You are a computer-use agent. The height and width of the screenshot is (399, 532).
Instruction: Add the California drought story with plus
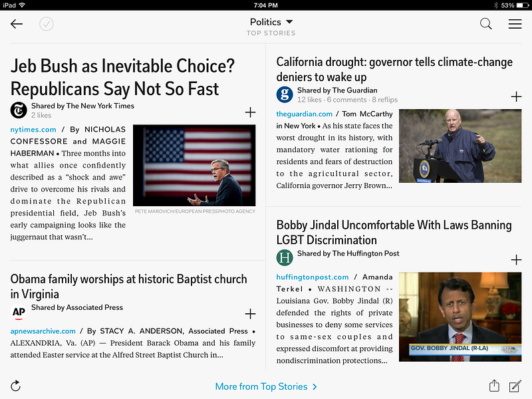coord(516,96)
